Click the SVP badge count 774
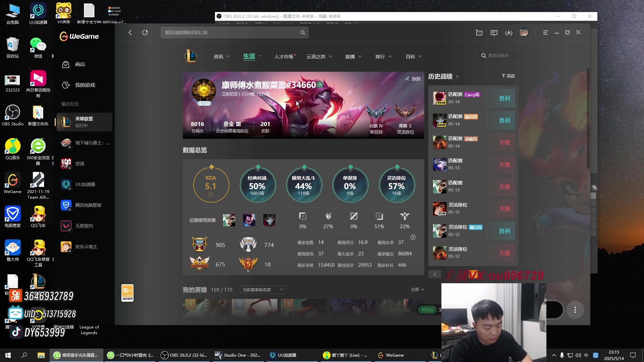 point(269,245)
